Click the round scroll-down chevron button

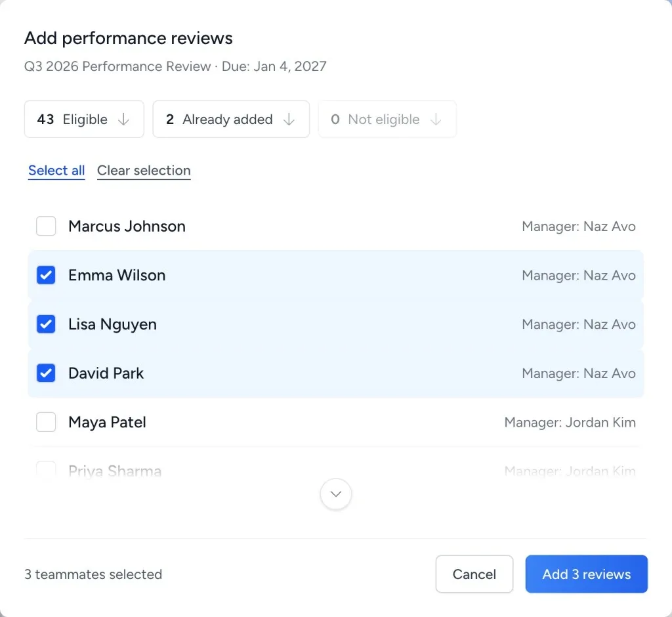pos(336,494)
